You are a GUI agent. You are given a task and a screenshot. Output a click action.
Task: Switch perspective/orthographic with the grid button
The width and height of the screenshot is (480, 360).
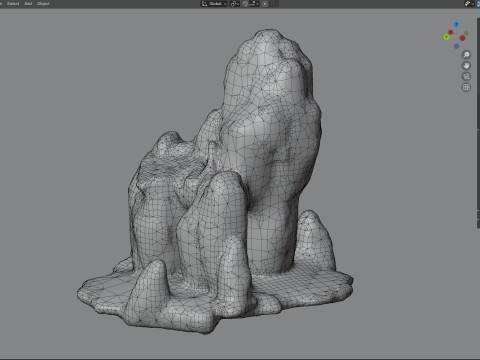click(466, 87)
